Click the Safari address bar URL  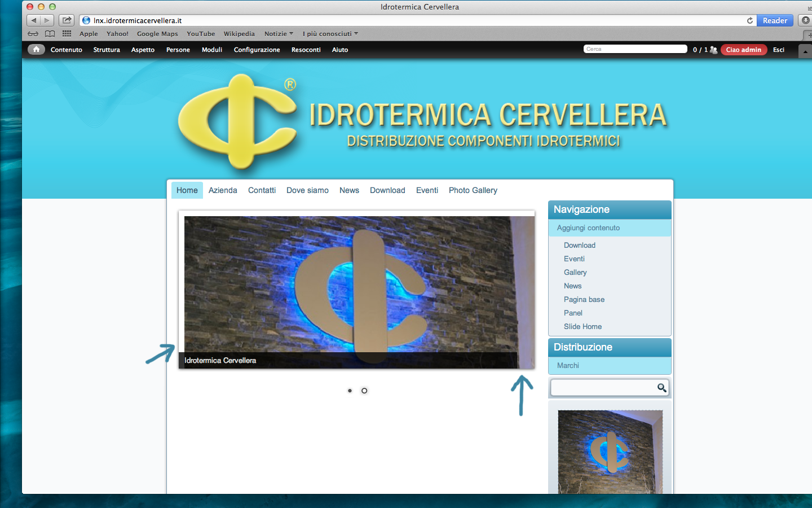coord(138,20)
